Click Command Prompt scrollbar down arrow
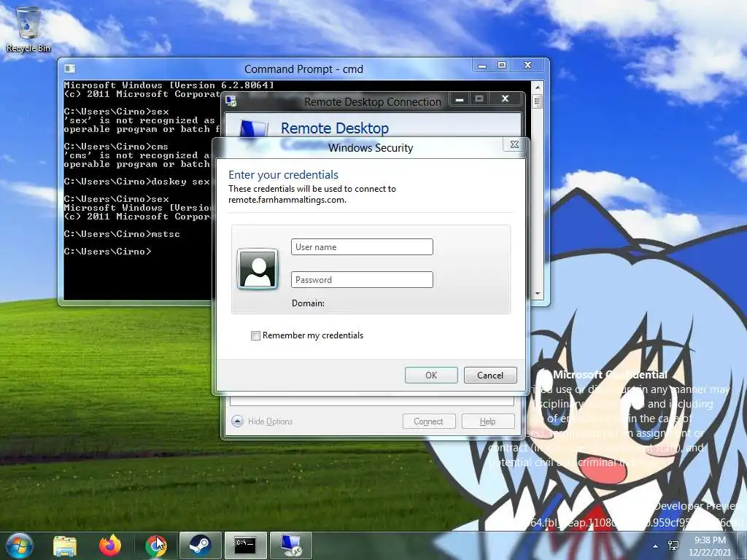The width and height of the screenshot is (747, 560). 538,294
